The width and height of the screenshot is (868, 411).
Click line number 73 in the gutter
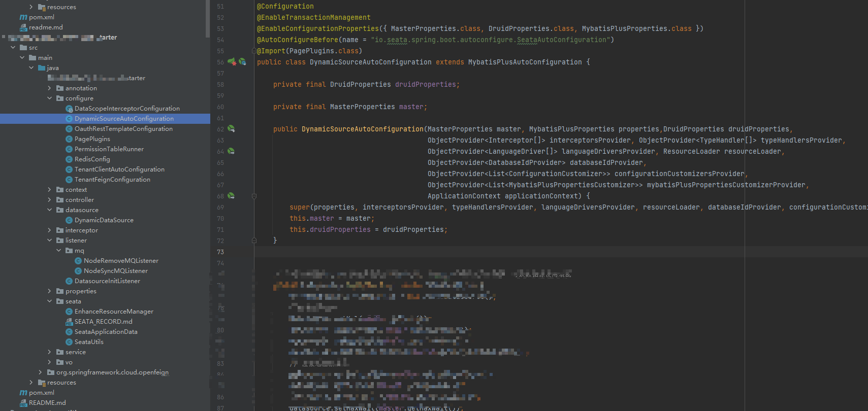[220, 252]
